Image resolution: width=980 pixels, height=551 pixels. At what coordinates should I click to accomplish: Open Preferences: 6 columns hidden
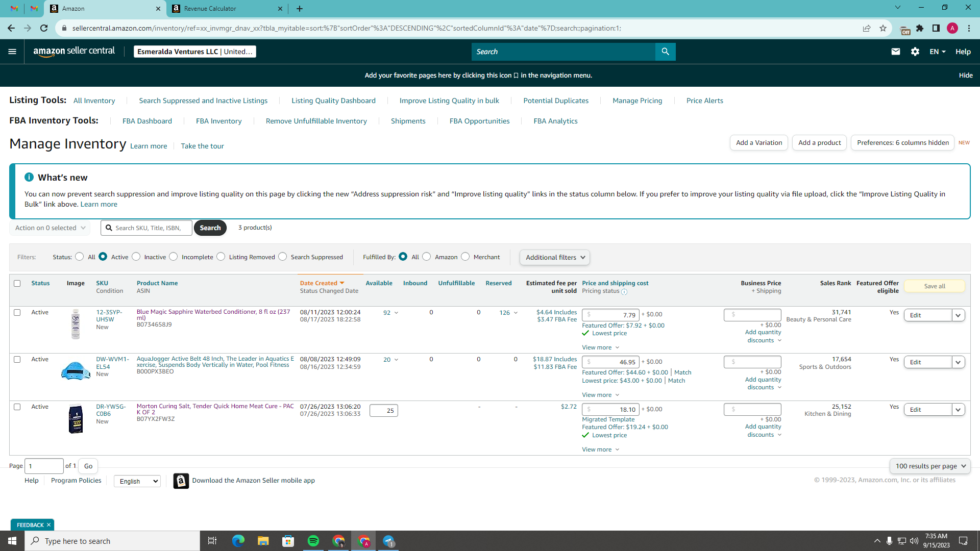click(x=903, y=143)
